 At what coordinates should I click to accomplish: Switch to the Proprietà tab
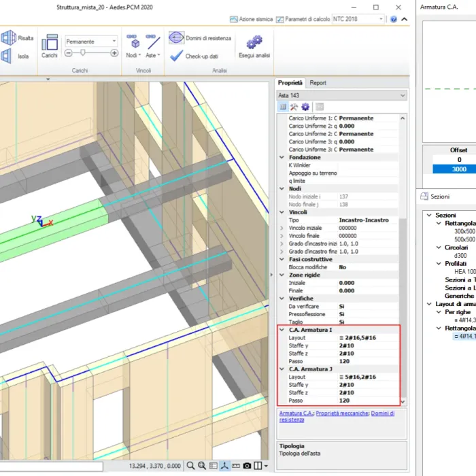(290, 82)
